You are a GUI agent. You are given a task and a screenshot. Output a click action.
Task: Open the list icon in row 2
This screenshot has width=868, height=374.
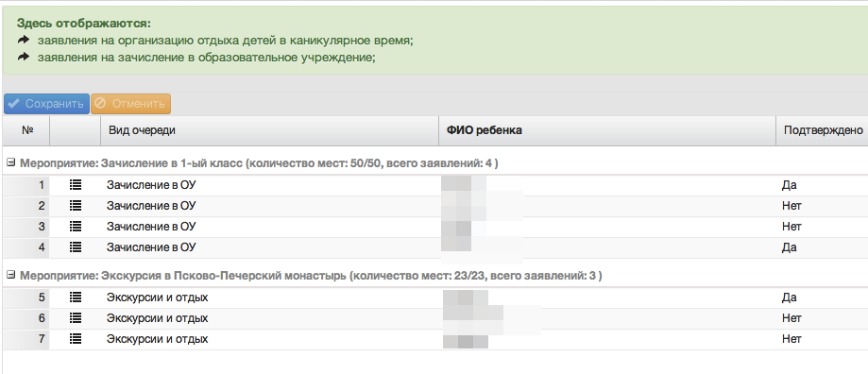(x=76, y=206)
